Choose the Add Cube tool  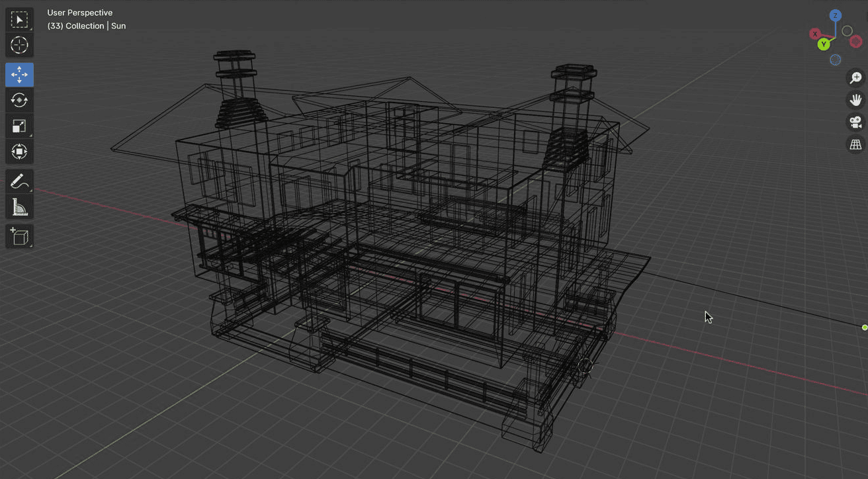[19, 236]
